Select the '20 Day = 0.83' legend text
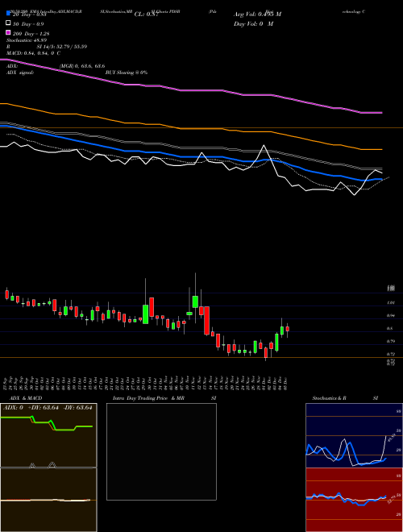The width and height of the screenshot is (403, 532). (x=29, y=15)
